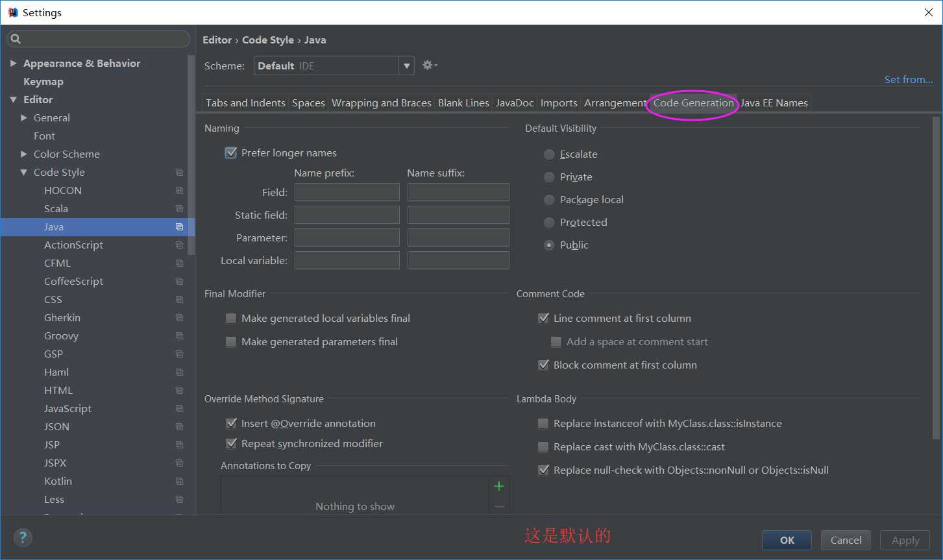Open the Spaces tab
The height and width of the screenshot is (560, 943).
click(308, 103)
